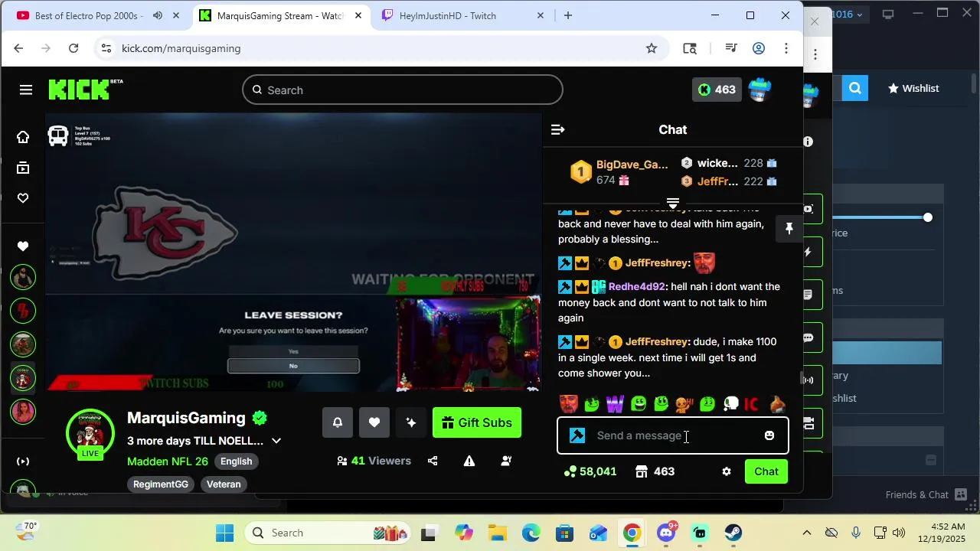Go to Kick home via house icon
This screenshot has width=980, height=551.
click(23, 137)
